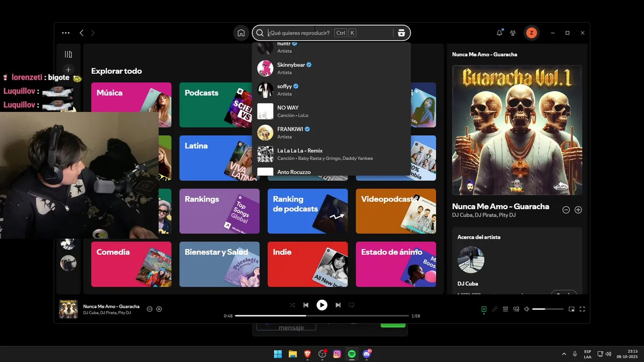Open the Browse icon inside search bar
Viewport: 644px width, 362px height.
tap(401, 33)
